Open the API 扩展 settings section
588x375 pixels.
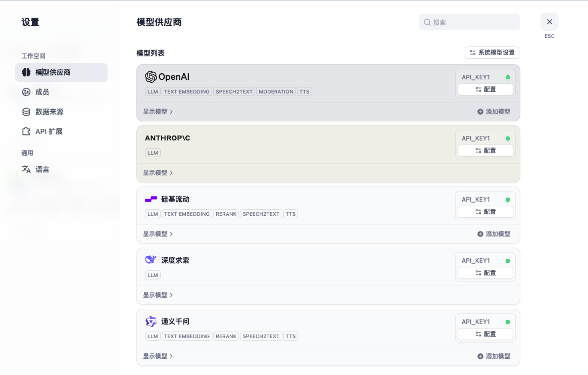pyautogui.click(x=61, y=131)
